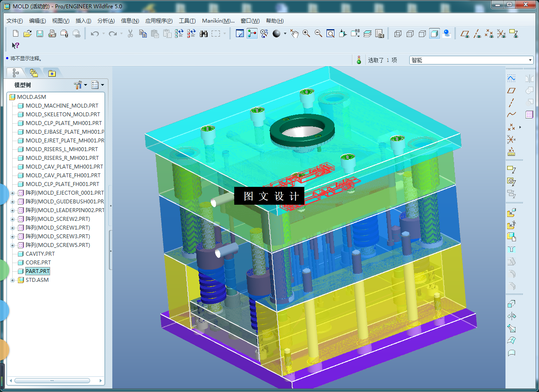Select the Datum Plane tool
The width and height of the screenshot is (539, 392).
click(x=512, y=91)
